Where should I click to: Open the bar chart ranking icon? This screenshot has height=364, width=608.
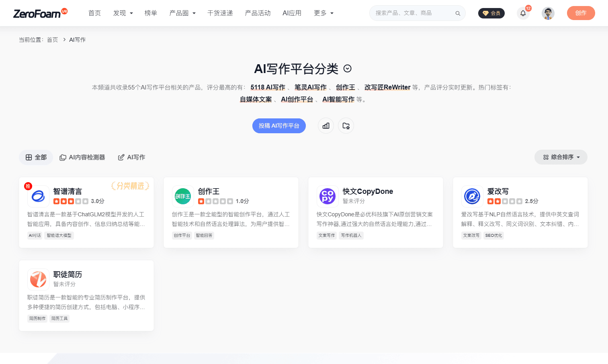(x=326, y=126)
